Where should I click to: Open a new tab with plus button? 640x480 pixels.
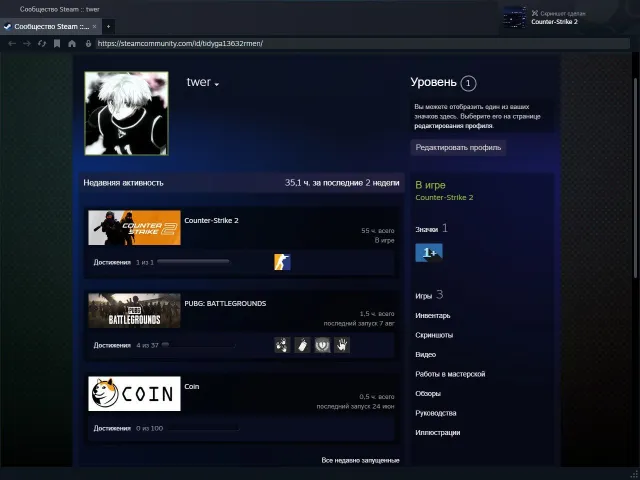[108, 27]
